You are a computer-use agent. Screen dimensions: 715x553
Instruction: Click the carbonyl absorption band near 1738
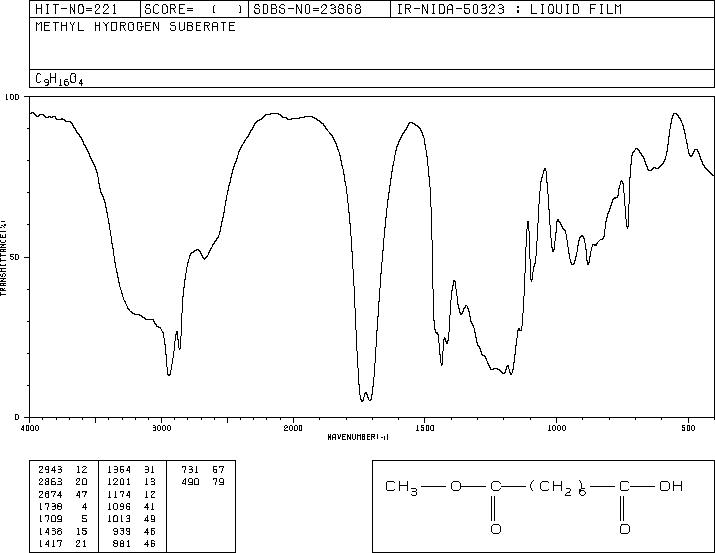(x=362, y=400)
